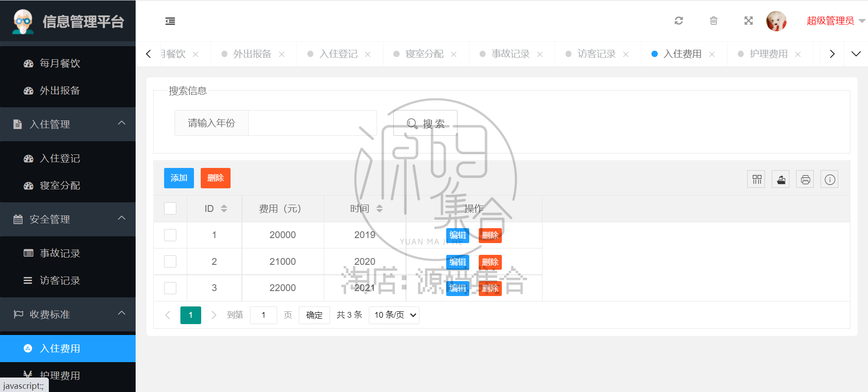Toggle the sidebar collapse hamburger icon
The image size is (868, 392).
[x=170, y=21]
